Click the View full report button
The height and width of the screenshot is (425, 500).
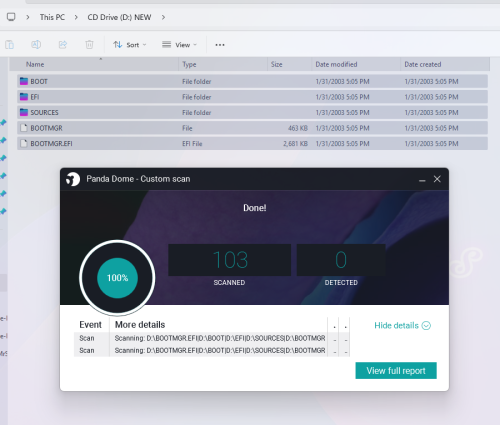click(x=396, y=371)
